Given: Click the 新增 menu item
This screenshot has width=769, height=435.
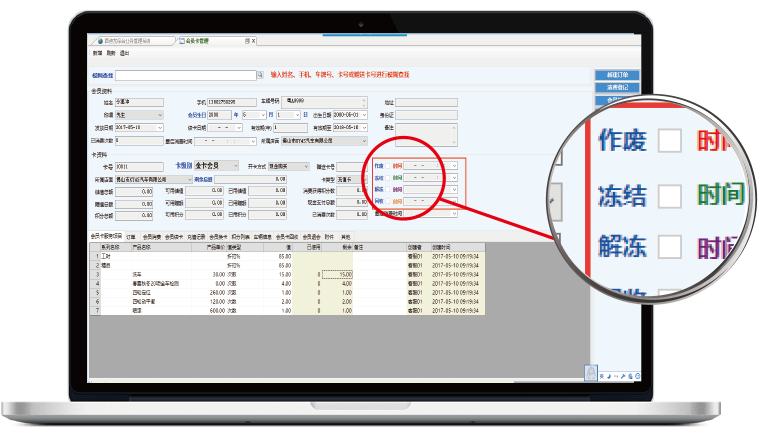Looking at the screenshot, I should pyautogui.click(x=97, y=53).
